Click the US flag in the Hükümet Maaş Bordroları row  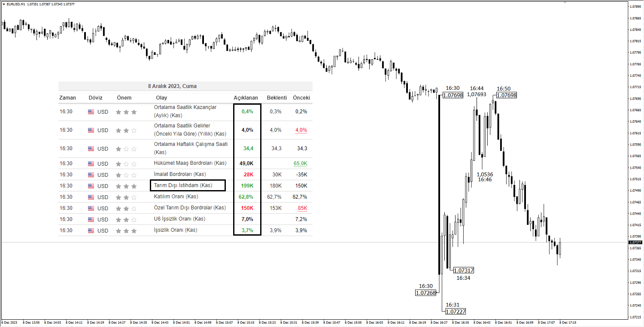point(91,164)
